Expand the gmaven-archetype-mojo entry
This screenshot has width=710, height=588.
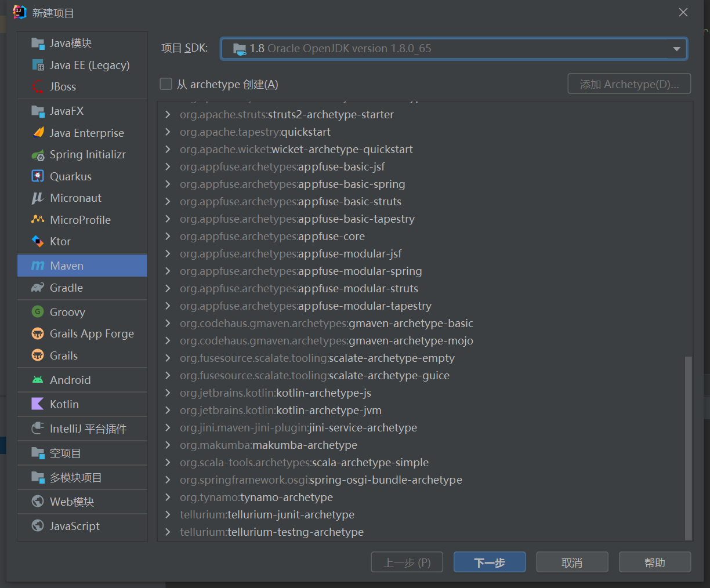point(168,341)
